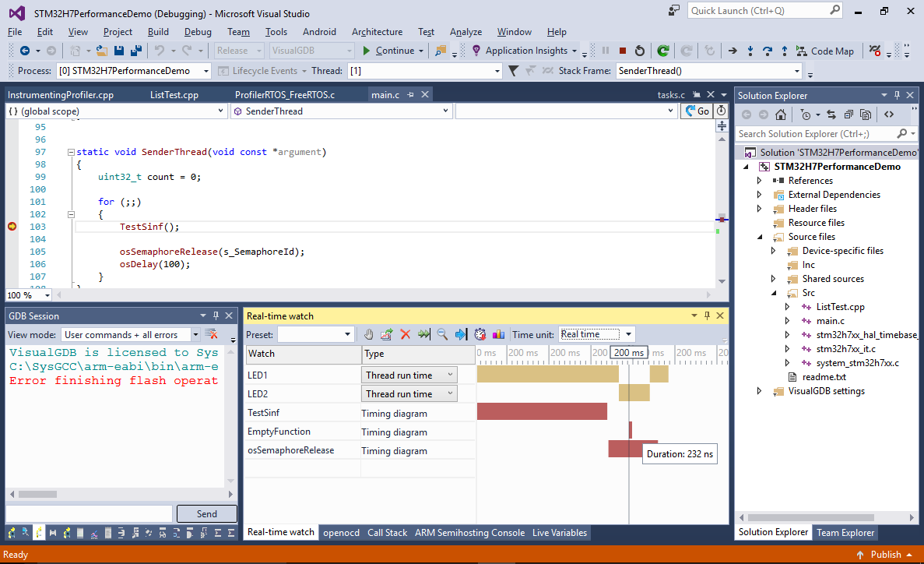This screenshot has height=564, width=924.
Task: Click Show Next Statement arrow
Action: tap(733, 51)
